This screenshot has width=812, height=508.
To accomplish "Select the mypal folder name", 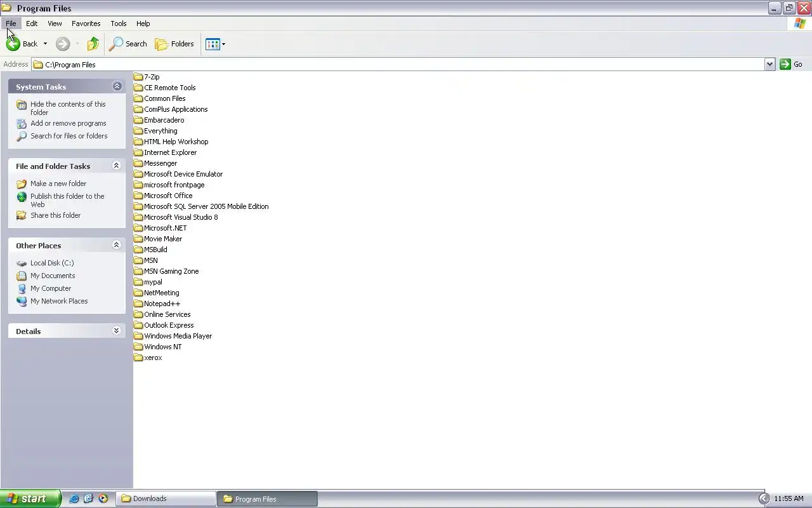I will (153, 282).
